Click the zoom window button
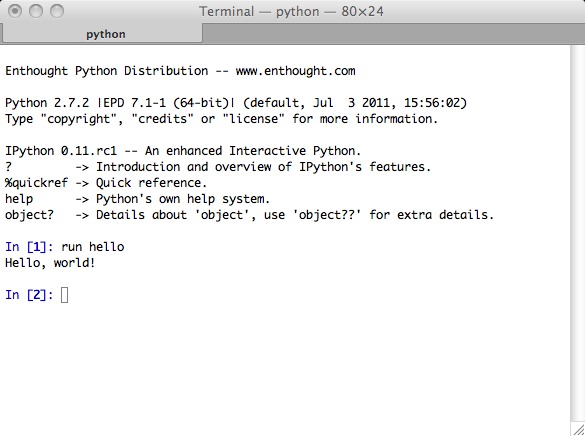The image size is (585, 436). coord(57,11)
